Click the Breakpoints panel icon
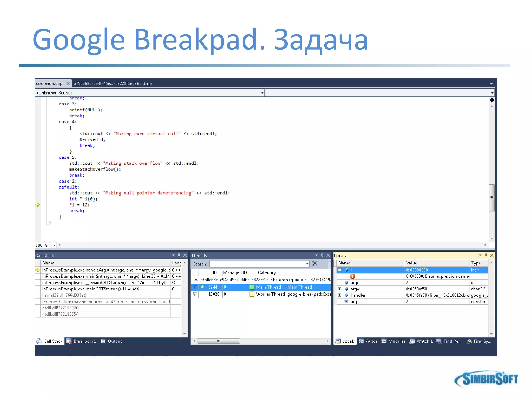This screenshot has height=399, width=532. (69, 341)
